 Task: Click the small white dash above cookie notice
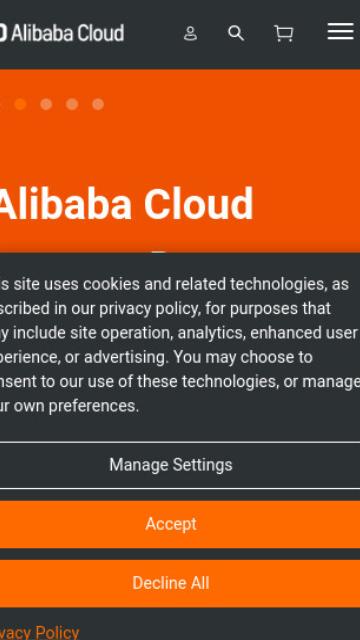[x=158, y=252]
